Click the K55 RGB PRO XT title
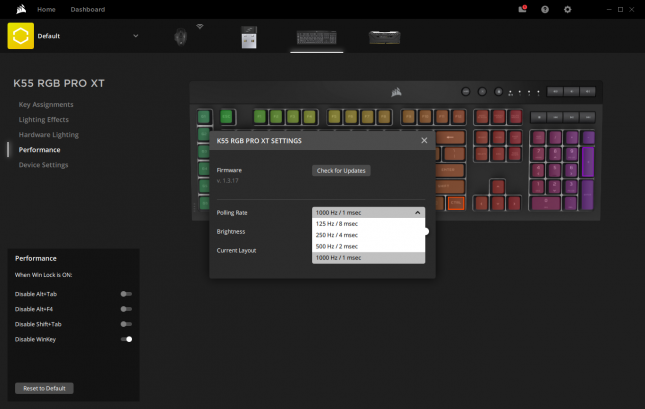 click(x=59, y=83)
